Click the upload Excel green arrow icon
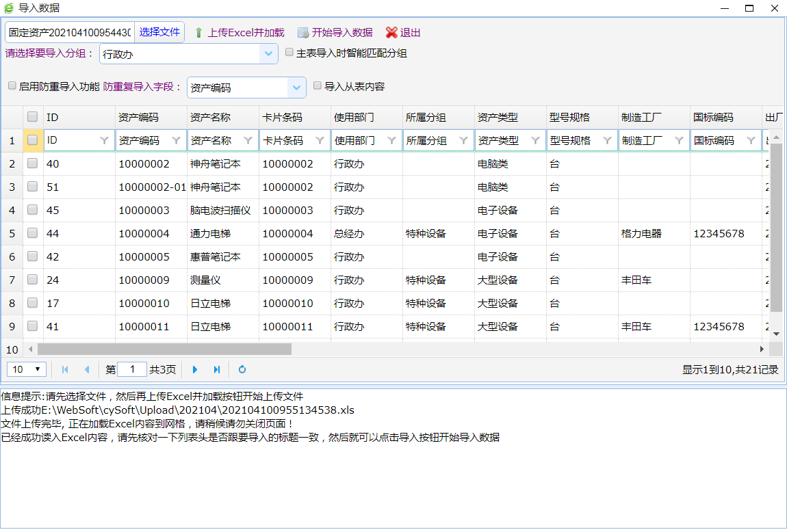 click(198, 33)
